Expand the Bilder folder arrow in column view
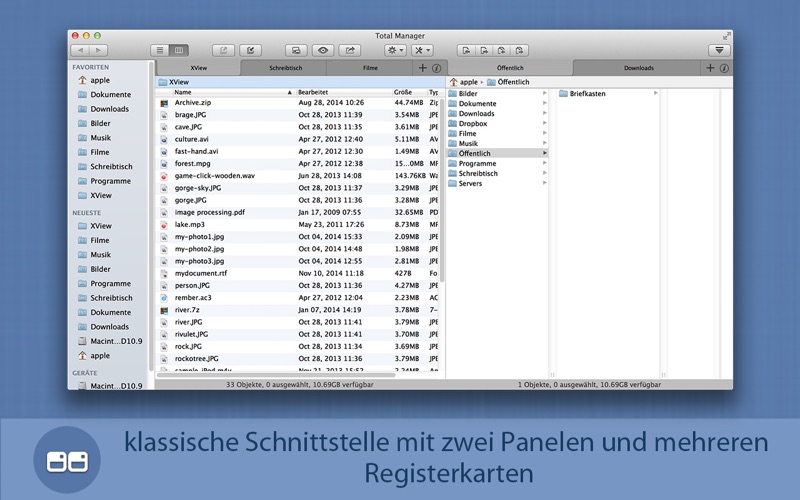Viewport: 800px width, 500px height. click(544, 93)
